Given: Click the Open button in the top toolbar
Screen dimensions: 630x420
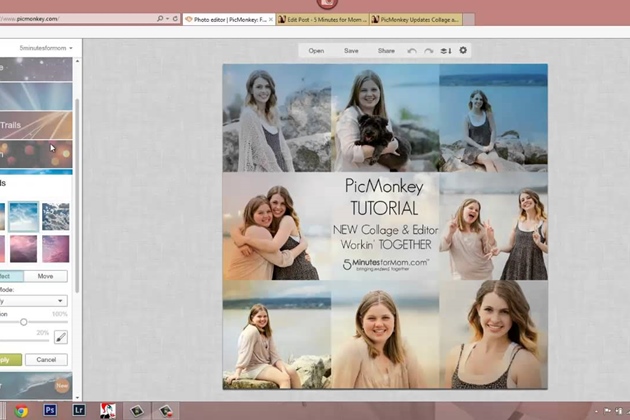Looking at the screenshot, I should (x=316, y=51).
